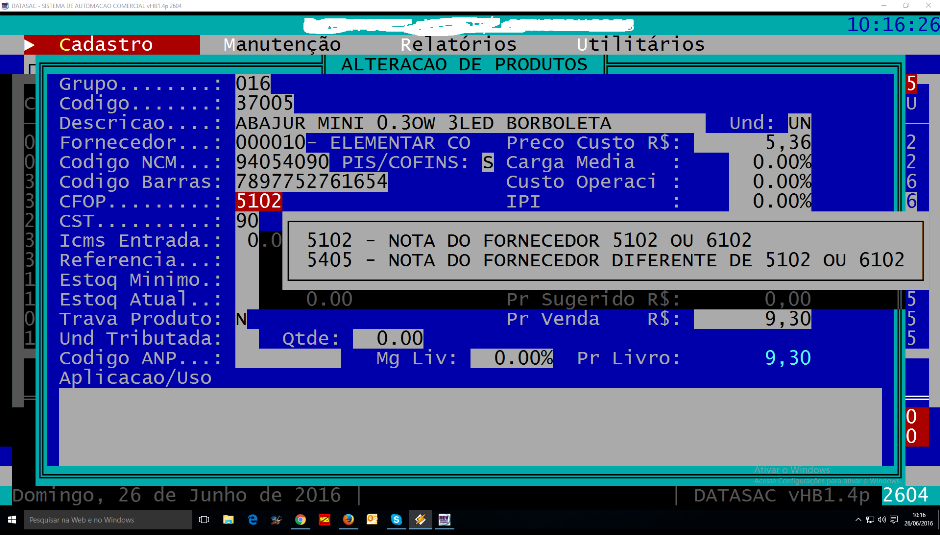The height and width of the screenshot is (535, 940).
Task: Click the Custo Operaci percent field
Action: (x=770, y=182)
